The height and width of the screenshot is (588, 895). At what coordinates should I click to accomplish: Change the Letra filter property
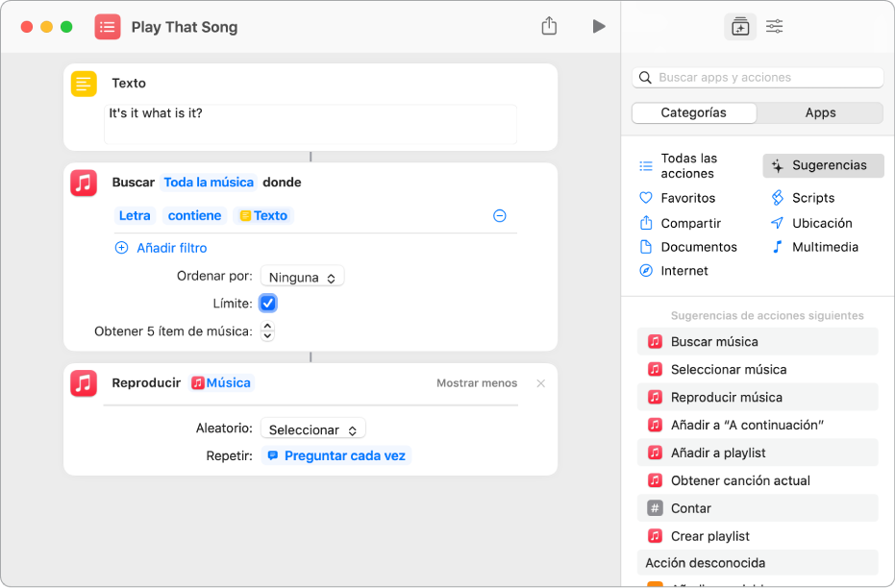pyautogui.click(x=135, y=215)
